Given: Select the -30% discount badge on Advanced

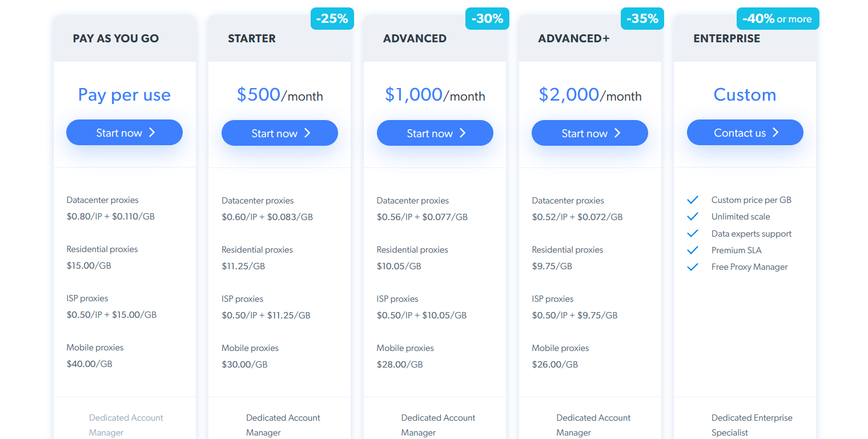Looking at the screenshot, I should (487, 19).
